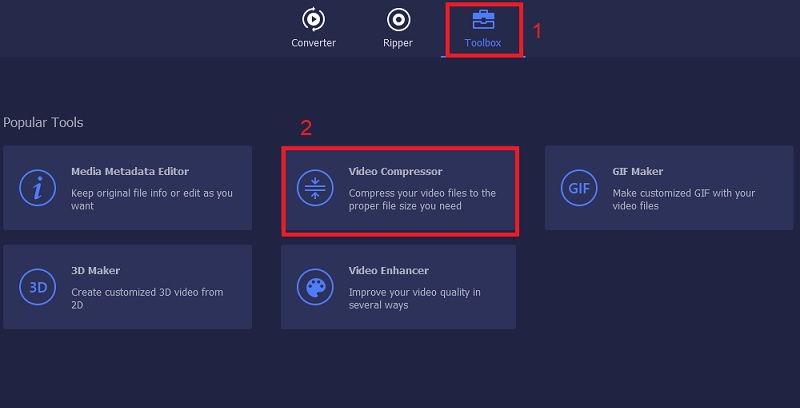
Task: Open the Ripper tab
Action: click(x=398, y=29)
